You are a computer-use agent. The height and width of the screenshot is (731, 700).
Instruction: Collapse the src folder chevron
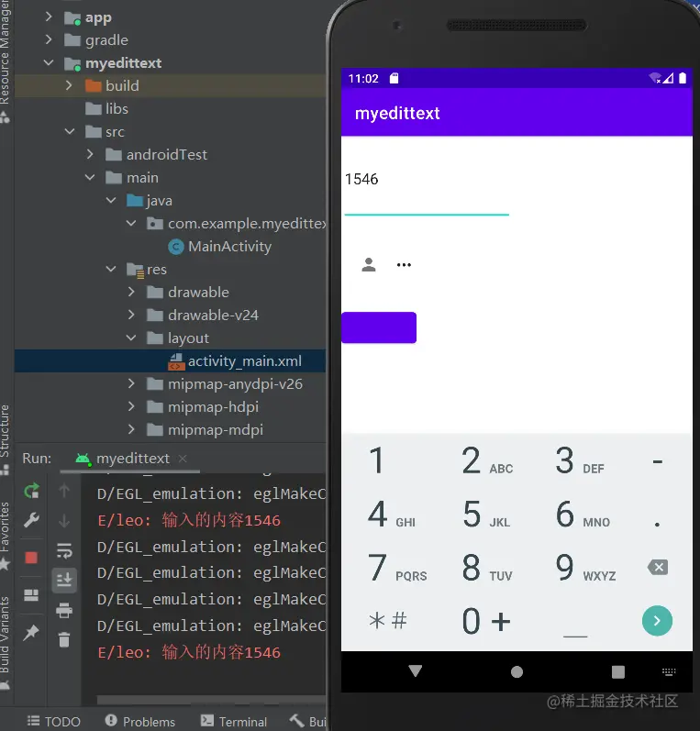[x=69, y=131]
